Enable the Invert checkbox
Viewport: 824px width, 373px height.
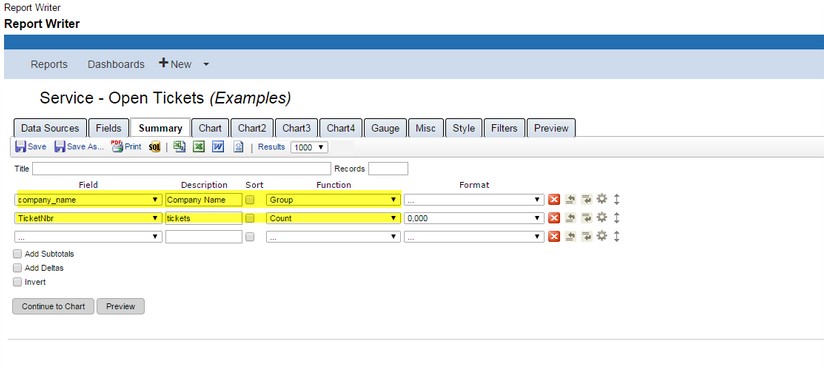17,282
